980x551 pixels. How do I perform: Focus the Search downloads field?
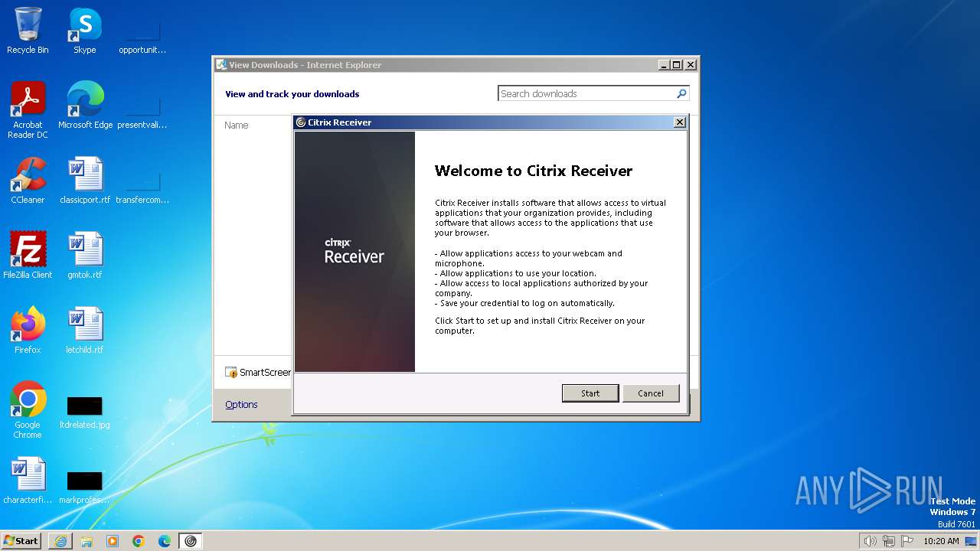pos(586,93)
